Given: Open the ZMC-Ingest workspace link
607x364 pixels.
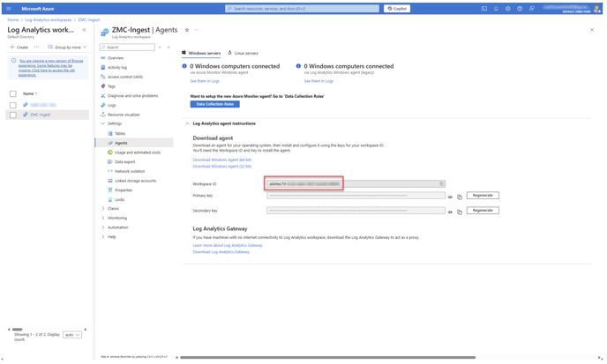Looking at the screenshot, I should click(41, 115).
